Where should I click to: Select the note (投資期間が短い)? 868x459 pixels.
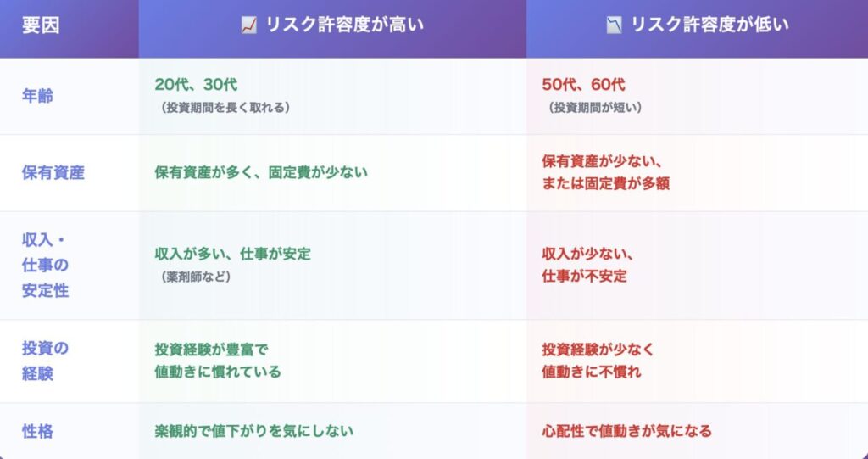(595, 108)
